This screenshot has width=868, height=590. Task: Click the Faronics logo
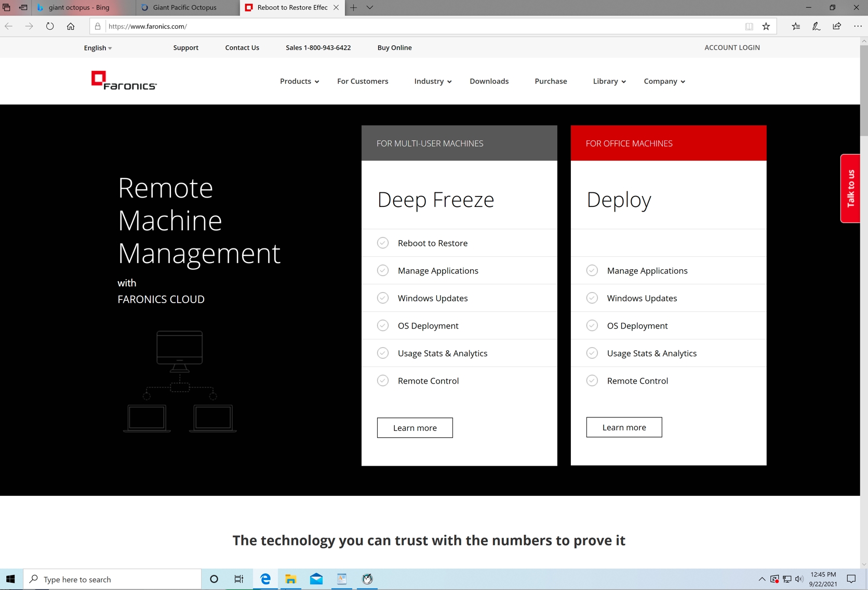pos(124,81)
